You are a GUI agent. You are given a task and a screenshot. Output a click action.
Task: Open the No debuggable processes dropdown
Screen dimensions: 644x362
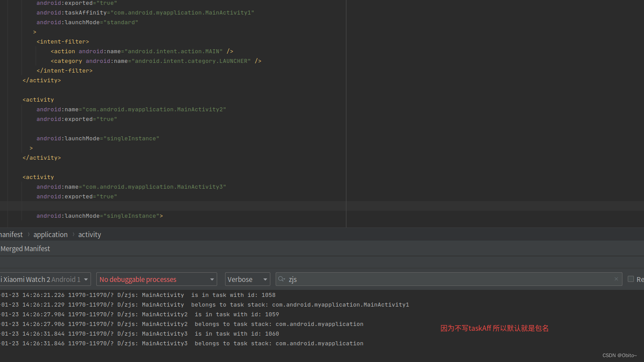[156, 279]
